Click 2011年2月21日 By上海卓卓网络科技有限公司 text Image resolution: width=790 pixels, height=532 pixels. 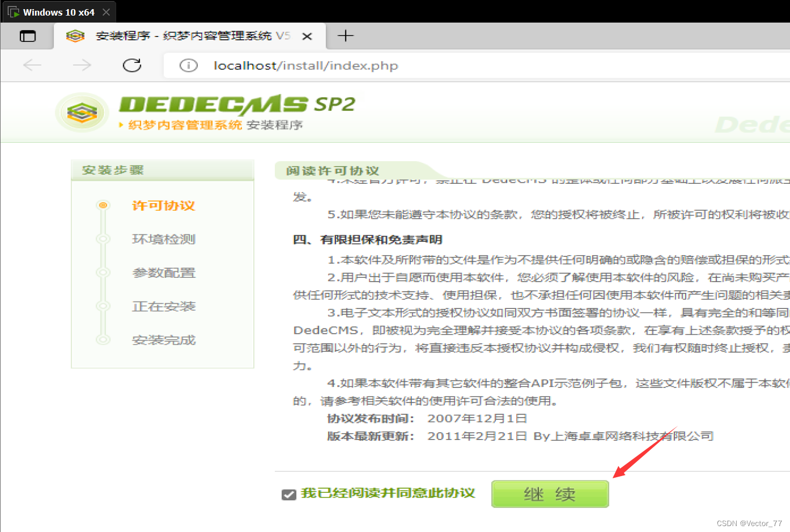pos(571,436)
